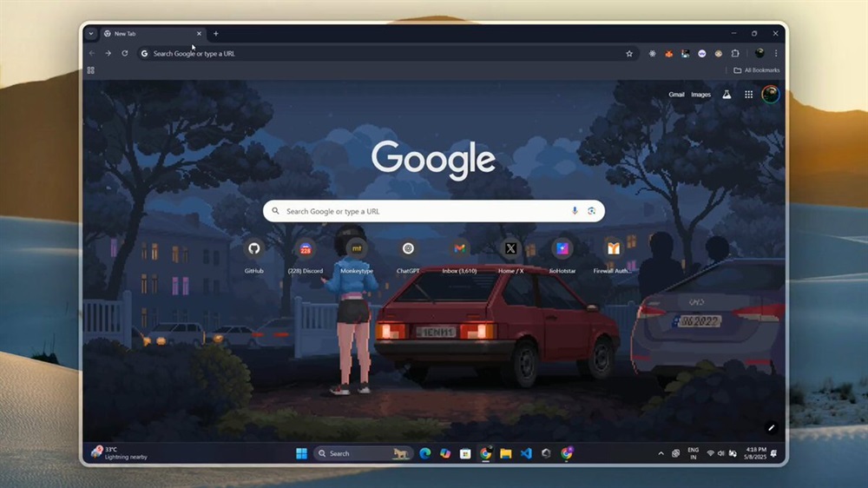Start voice search with microphone icon

[x=575, y=211]
